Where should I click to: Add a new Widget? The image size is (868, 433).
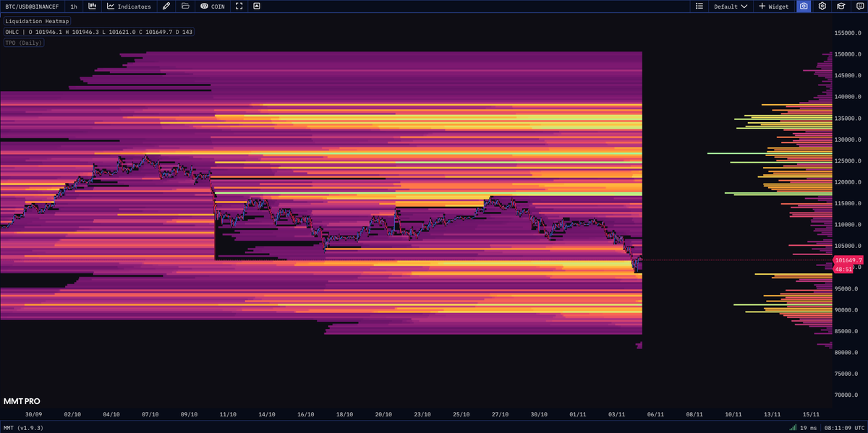coord(773,7)
